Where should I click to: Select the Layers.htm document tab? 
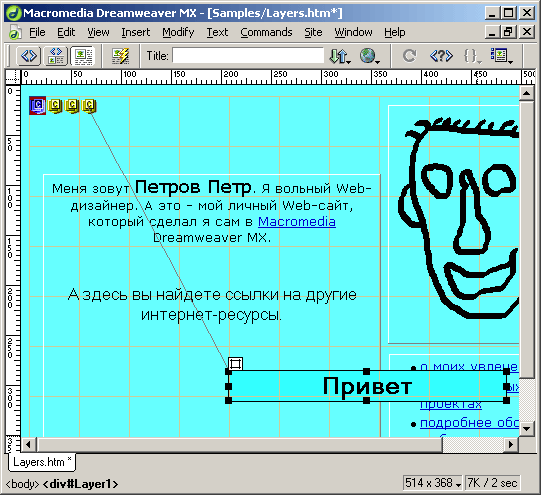[42, 462]
